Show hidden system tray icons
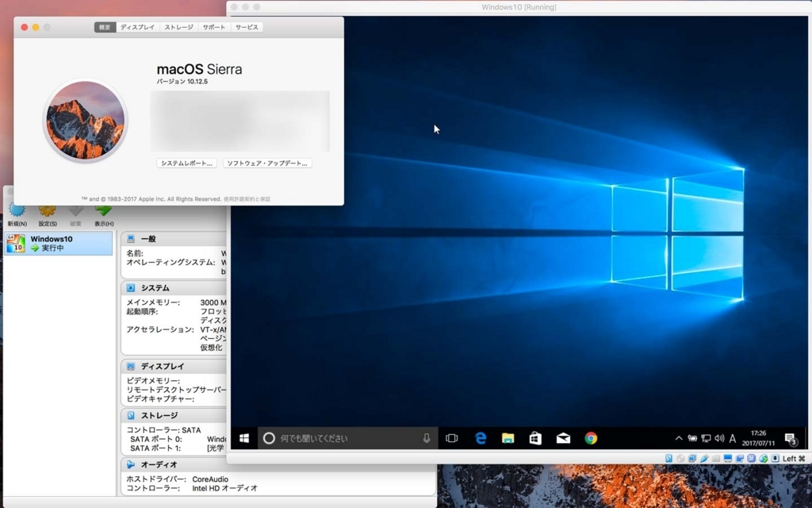This screenshot has height=508, width=812. tap(679, 438)
